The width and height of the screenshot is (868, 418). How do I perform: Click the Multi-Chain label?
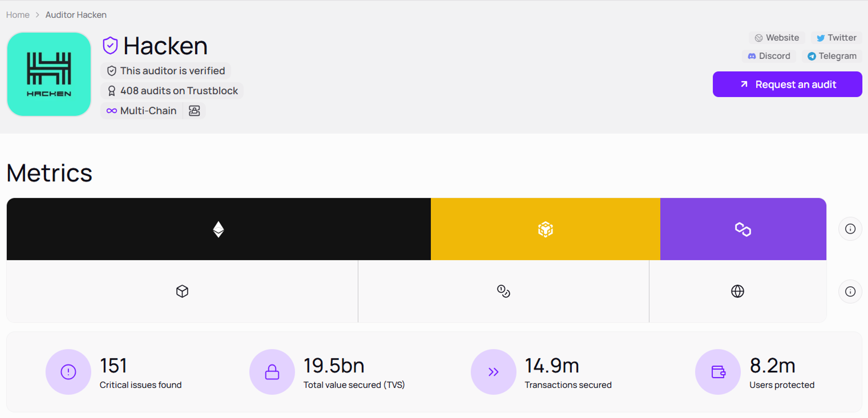148,111
